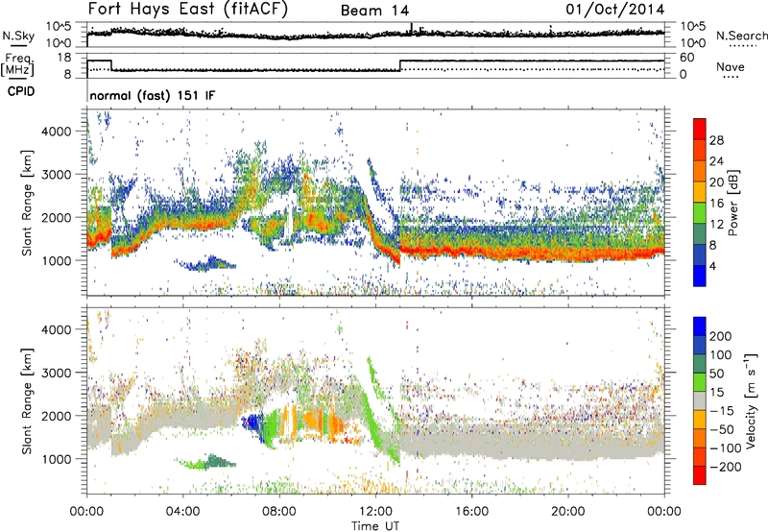
Task: Pick the yellow 16–20 dB Power colorbar segment
Action: (x=700, y=191)
